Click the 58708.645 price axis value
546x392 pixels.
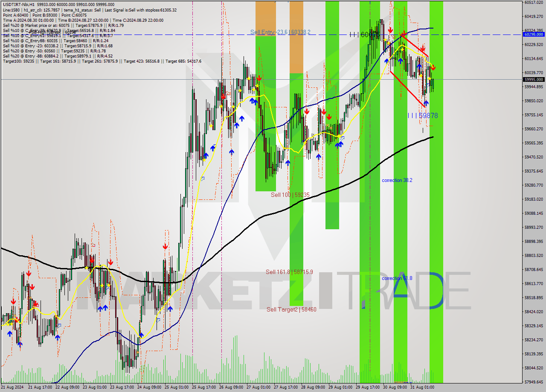(x=534, y=269)
